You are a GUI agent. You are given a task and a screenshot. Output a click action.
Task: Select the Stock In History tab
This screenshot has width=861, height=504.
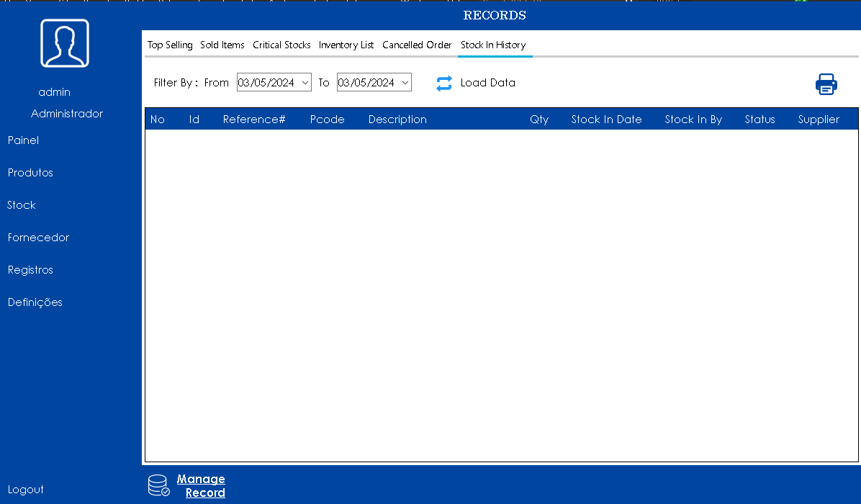pos(493,45)
